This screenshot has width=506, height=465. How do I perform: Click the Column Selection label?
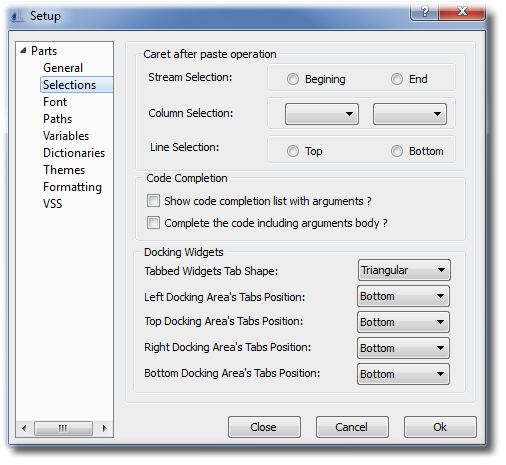(191, 113)
